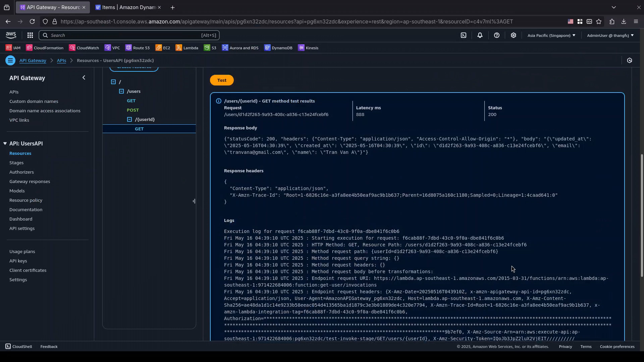Open CloudShell in the footer
644x362 pixels.
[19, 347]
